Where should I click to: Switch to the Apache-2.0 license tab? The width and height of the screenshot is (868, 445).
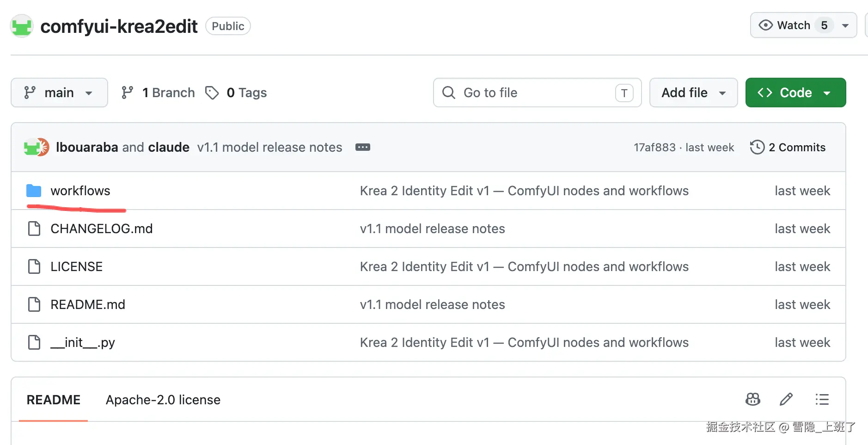[163, 400]
